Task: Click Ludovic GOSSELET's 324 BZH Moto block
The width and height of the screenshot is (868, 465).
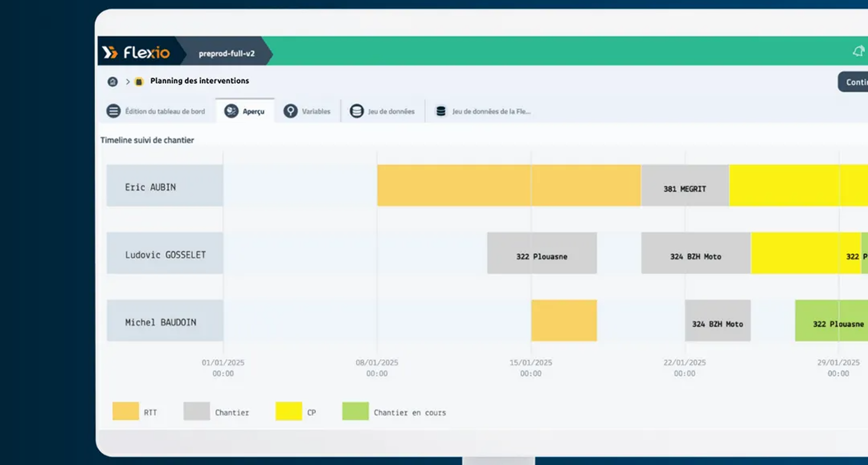Action: coord(696,253)
